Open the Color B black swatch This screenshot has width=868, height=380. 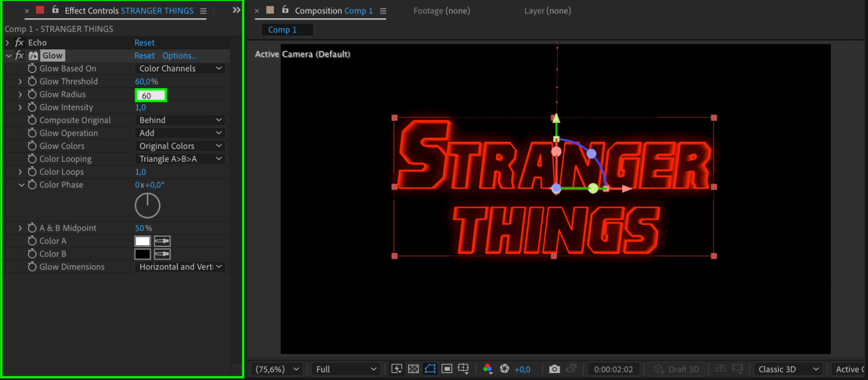tap(142, 254)
